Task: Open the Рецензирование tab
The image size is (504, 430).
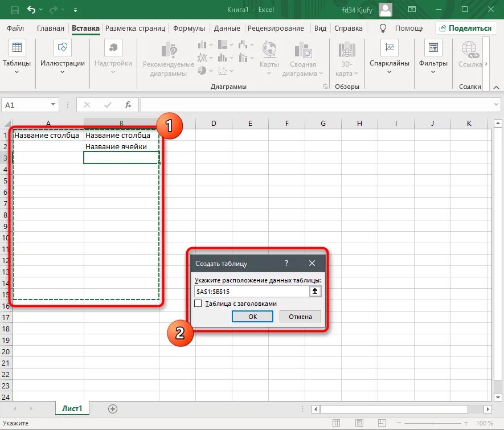Action: tap(276, 28)
